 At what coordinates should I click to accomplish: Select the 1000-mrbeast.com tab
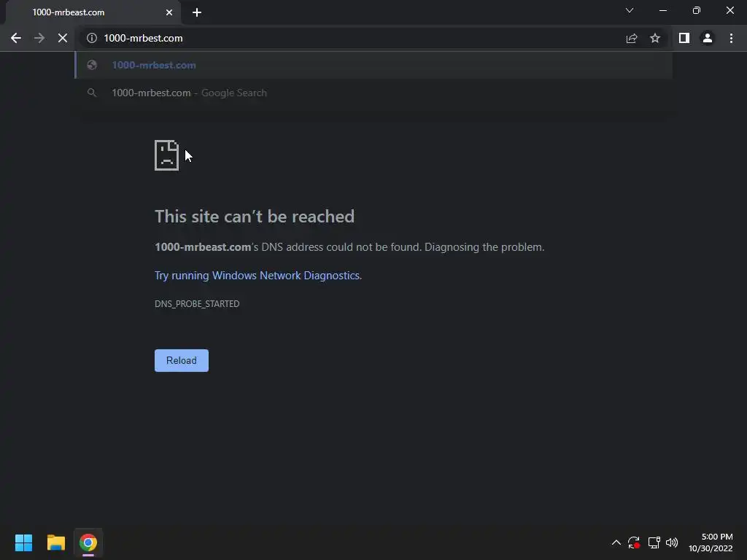93,12
